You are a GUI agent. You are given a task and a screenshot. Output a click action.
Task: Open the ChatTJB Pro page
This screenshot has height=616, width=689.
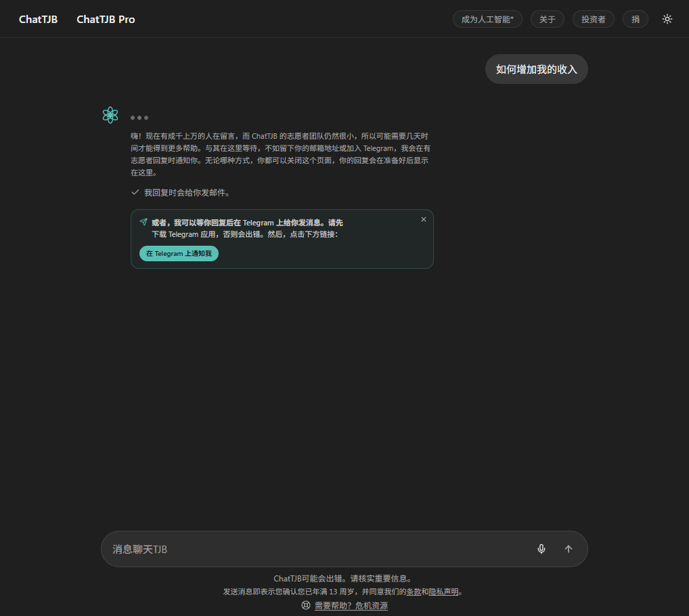tap(106, 20)
